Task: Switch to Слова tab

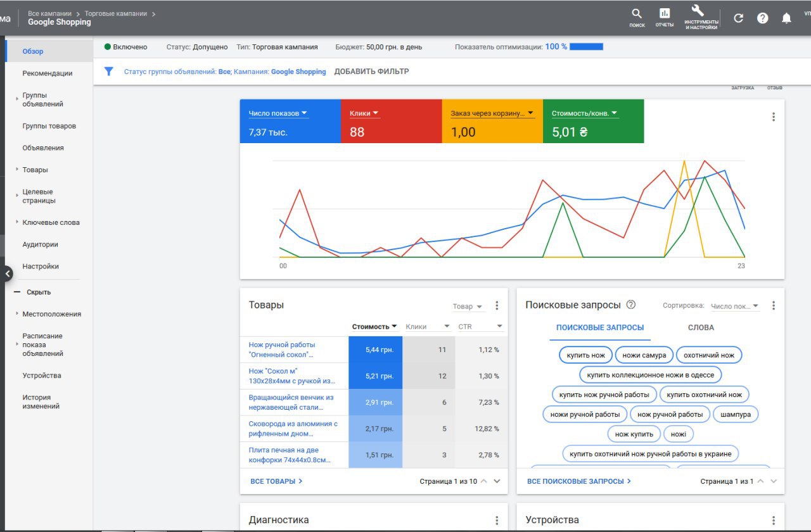Action: (x=701, y=327)
